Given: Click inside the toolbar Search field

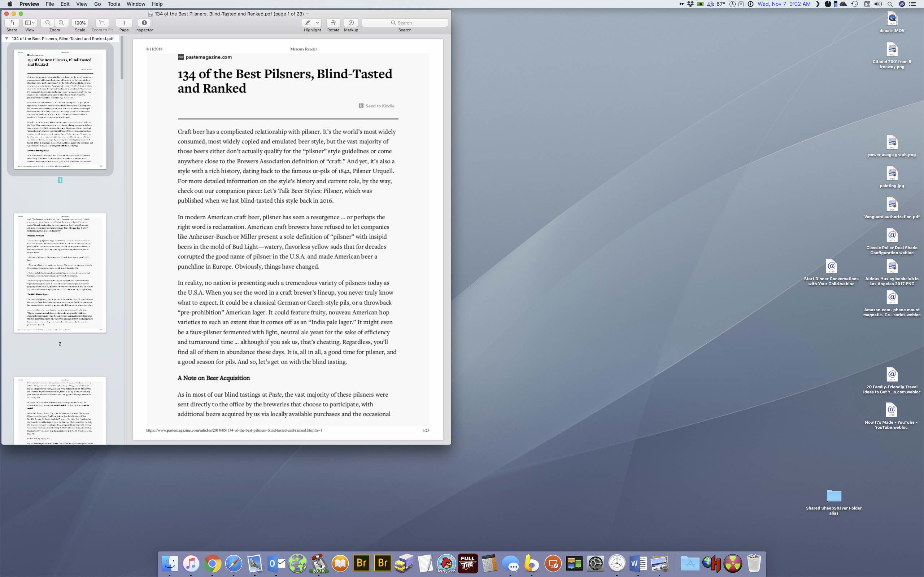Looking at the screenshot, I should [x=405, y=23].
